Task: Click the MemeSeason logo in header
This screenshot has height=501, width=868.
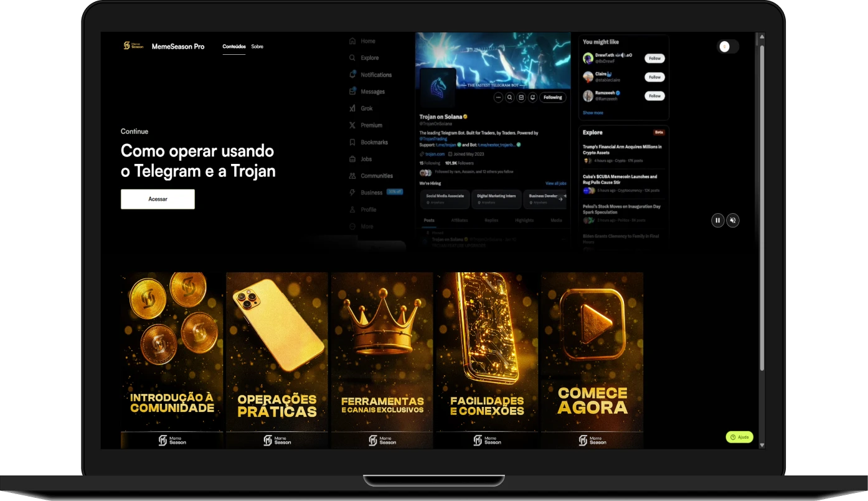Action: tap(133, 46)
